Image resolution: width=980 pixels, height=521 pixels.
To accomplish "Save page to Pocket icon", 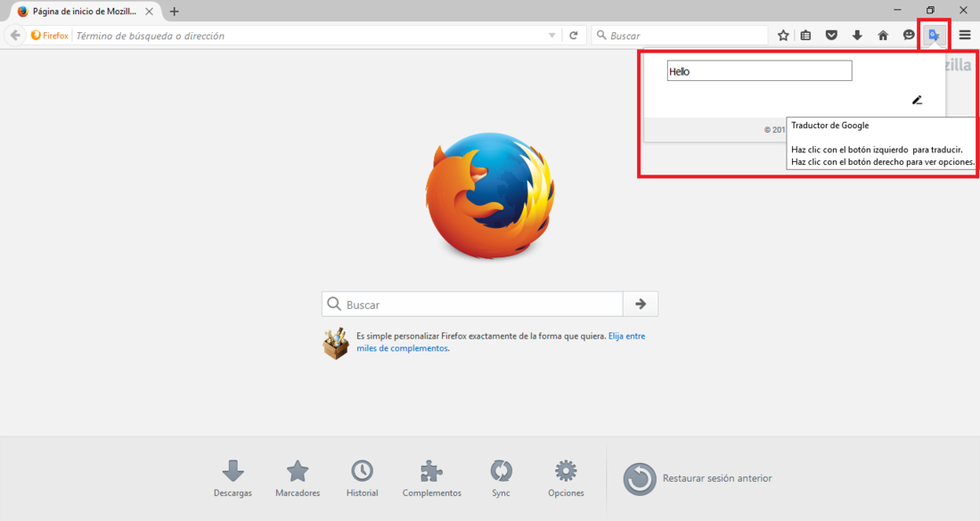I will 831,36.
